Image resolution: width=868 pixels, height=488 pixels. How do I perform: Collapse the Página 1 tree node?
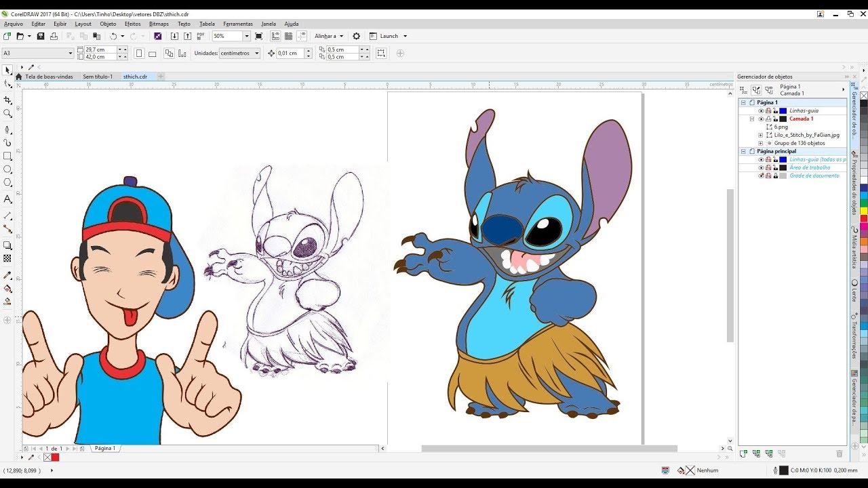pyautogui.click(x=743, y=102)
